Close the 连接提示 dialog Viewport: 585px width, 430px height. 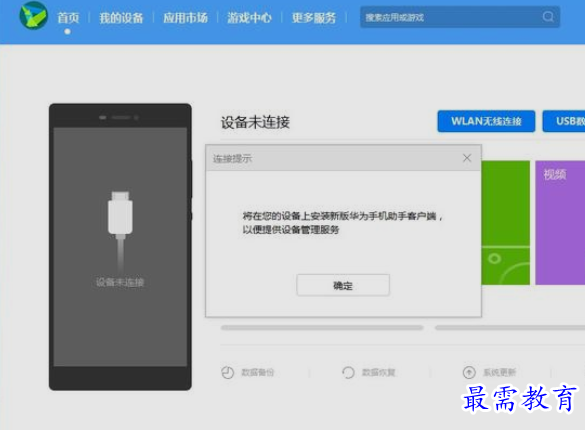(x=467, y=158)
